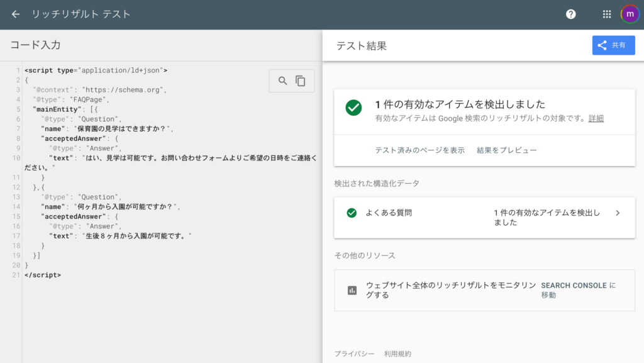Open the Google apps grid icon
Screen dimensions: 644x363
[607, 14]
